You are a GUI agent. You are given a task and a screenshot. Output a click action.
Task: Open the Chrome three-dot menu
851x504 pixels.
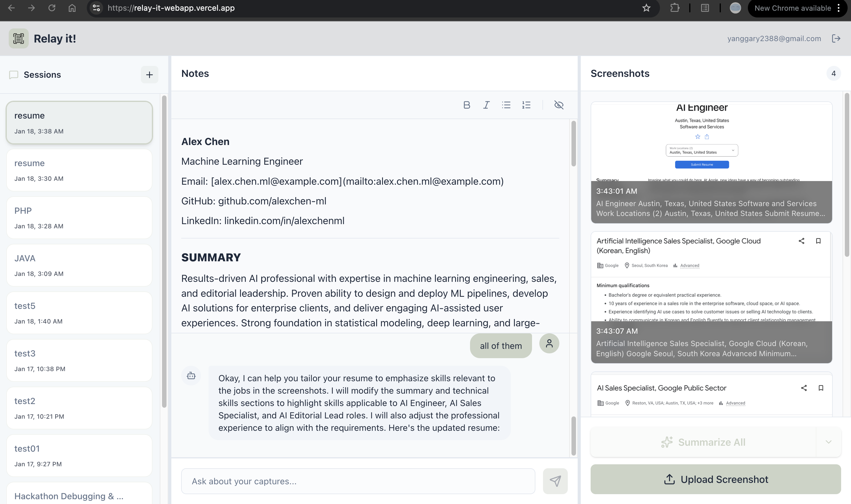point(839,8)
